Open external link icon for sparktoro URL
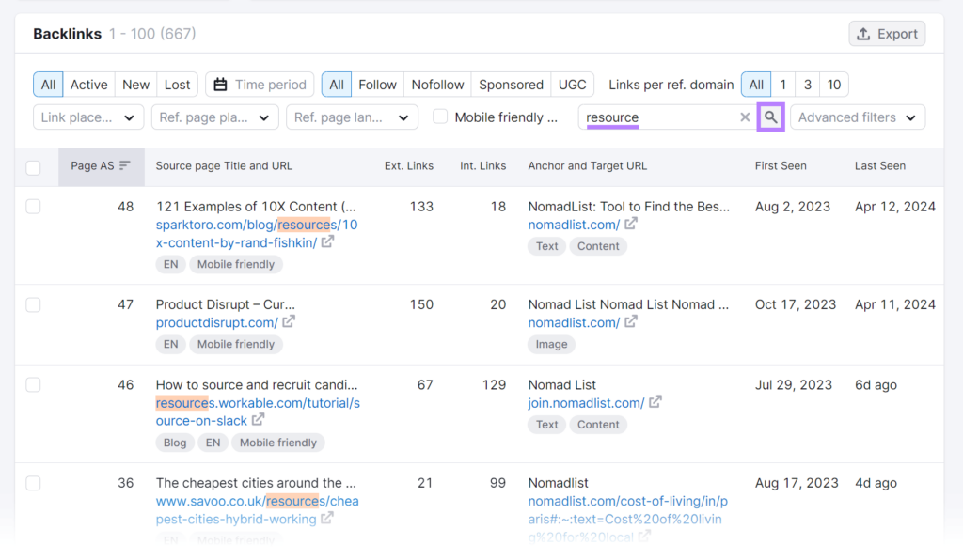The image size is (963, 560). (327, 241)
